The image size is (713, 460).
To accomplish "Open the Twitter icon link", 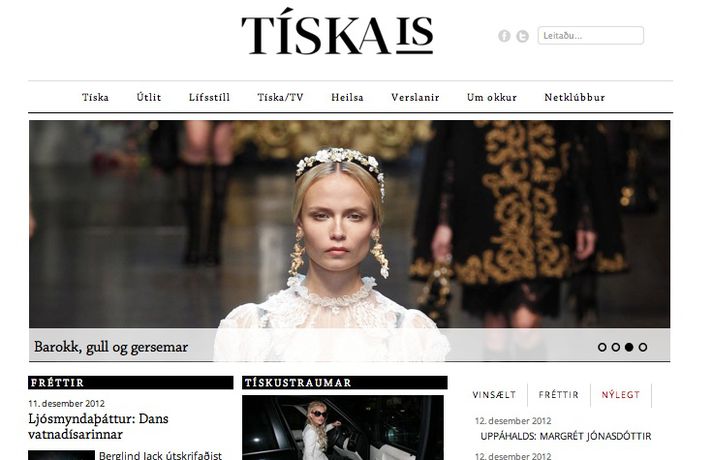I will 522,36.
